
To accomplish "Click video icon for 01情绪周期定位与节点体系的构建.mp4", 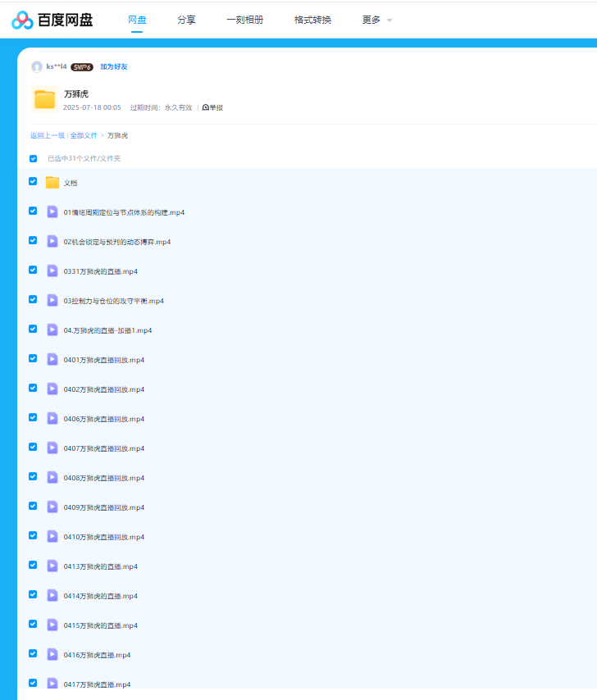I will [x=52, y=211].
